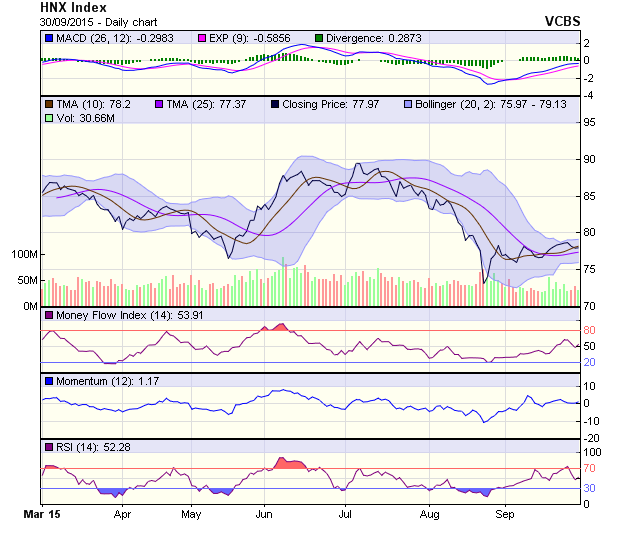Image resolution: width=620 pixels, height=535 pixels.
Task: Click the brown TMA (10) legend swatch
Action: (x=48, y=103)
